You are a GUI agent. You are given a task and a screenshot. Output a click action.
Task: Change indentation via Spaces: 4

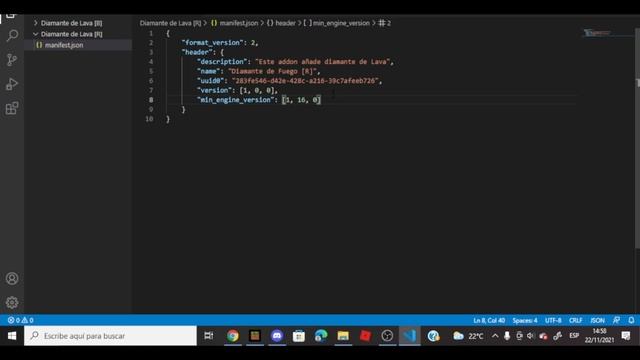(525, 320)
